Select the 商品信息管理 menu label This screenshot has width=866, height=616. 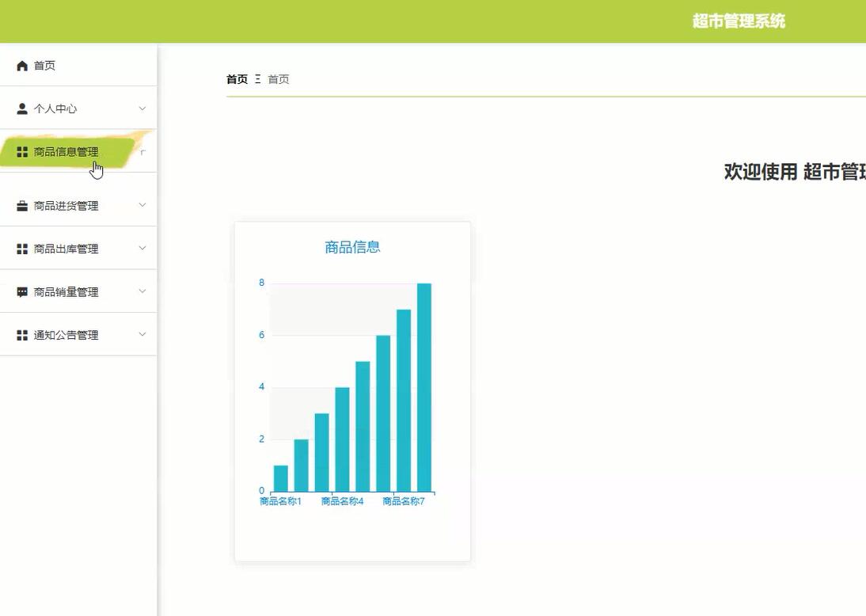(x=66, y=152)
